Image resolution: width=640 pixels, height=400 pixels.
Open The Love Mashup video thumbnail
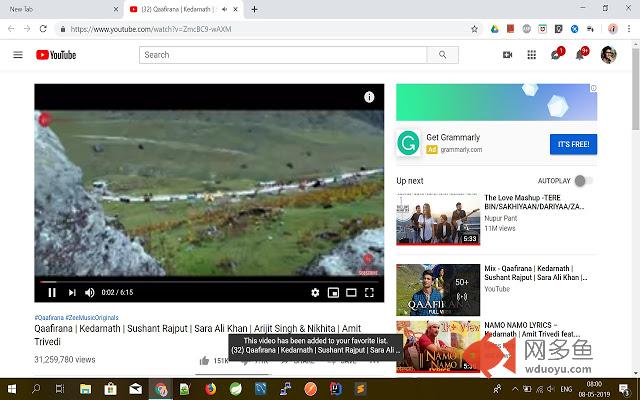tap(438, 220)
